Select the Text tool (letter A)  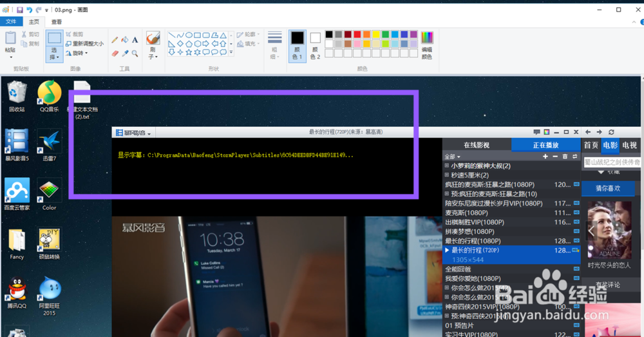tap(135, 40)
